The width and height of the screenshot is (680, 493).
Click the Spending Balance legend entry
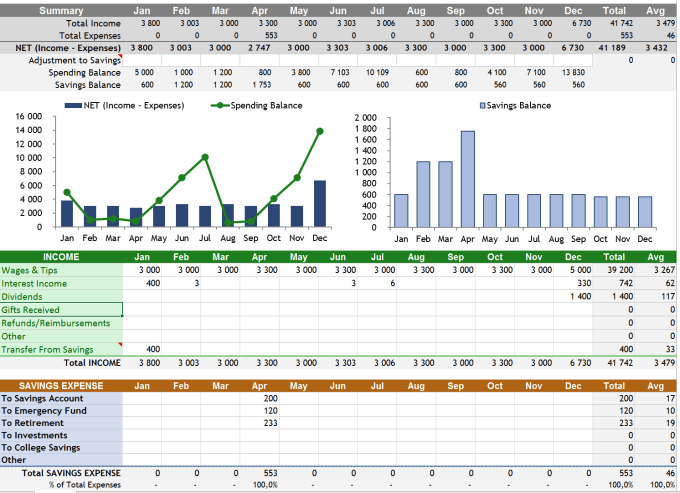(256, 105)
